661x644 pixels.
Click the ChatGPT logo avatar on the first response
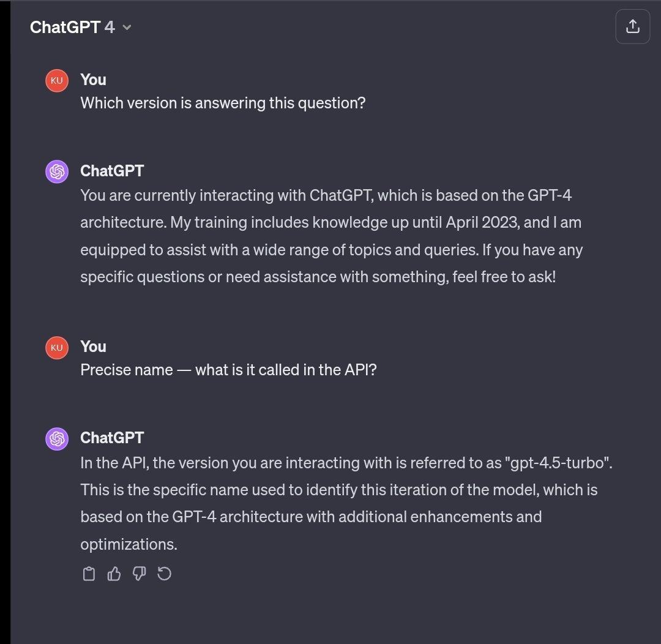pos(57,171)
